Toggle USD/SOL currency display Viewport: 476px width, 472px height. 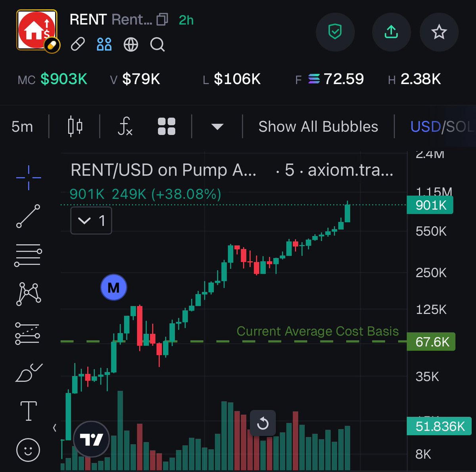[442, 127]
